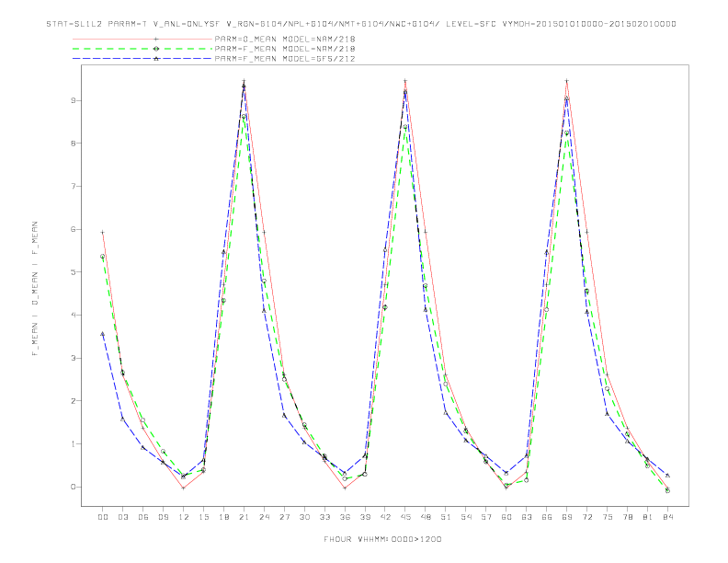Click the x-axis label FHOUR VHHMM:0000>1200
Viewport: 728px width, 563px height.
coord(382,539)
